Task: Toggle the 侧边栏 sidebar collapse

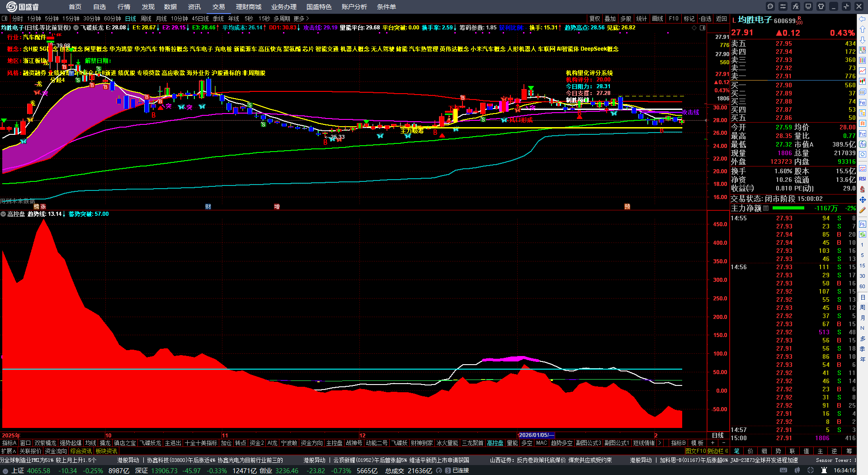Action: [x=718, y=451]
